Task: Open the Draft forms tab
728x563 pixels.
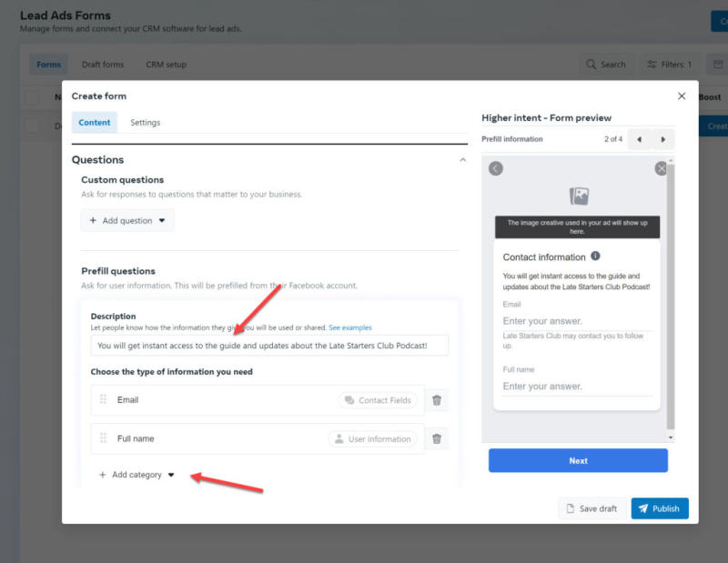Action: pyautogui.click(x=102, y=65)
